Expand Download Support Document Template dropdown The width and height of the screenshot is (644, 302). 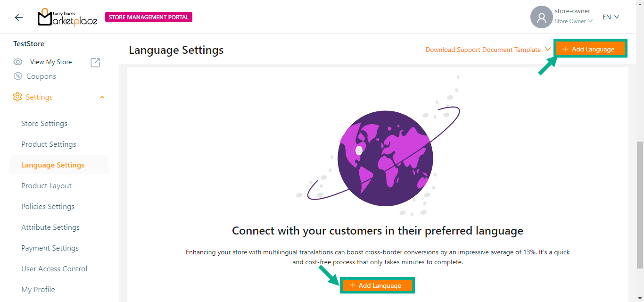[547, 49]
